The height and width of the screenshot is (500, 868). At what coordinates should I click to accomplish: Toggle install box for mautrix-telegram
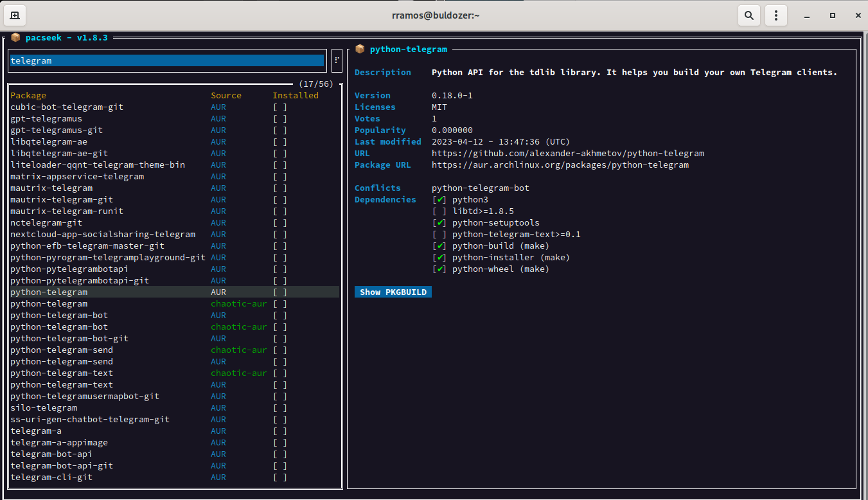tap(280, 188)
